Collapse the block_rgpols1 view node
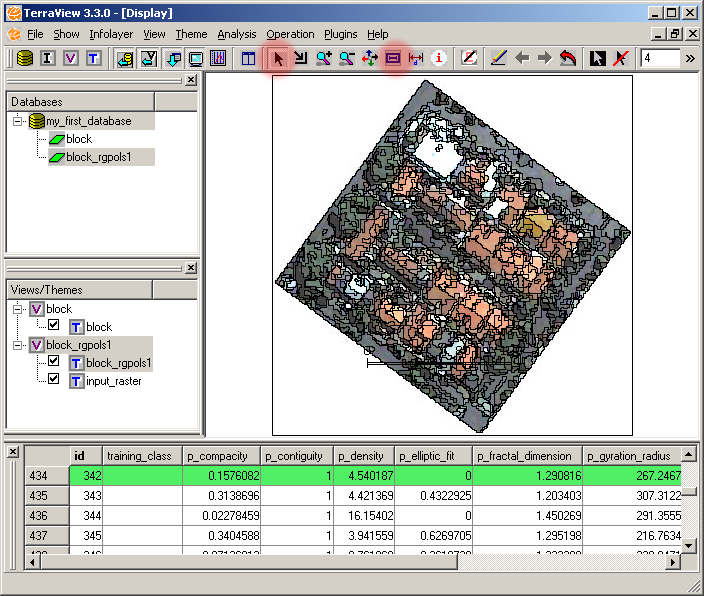The height and width of the screenshot is (596, 704). tap(18, 345)
